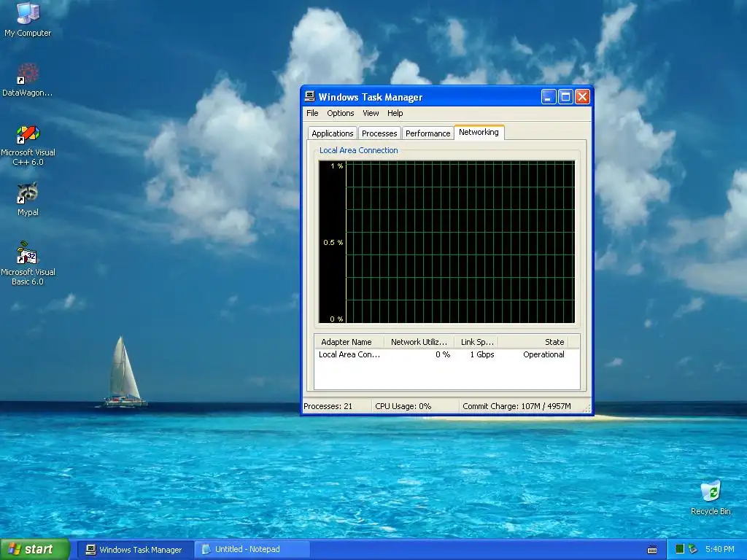
Task: Open the File menu in Task Manager
Action: click(312, 113)
